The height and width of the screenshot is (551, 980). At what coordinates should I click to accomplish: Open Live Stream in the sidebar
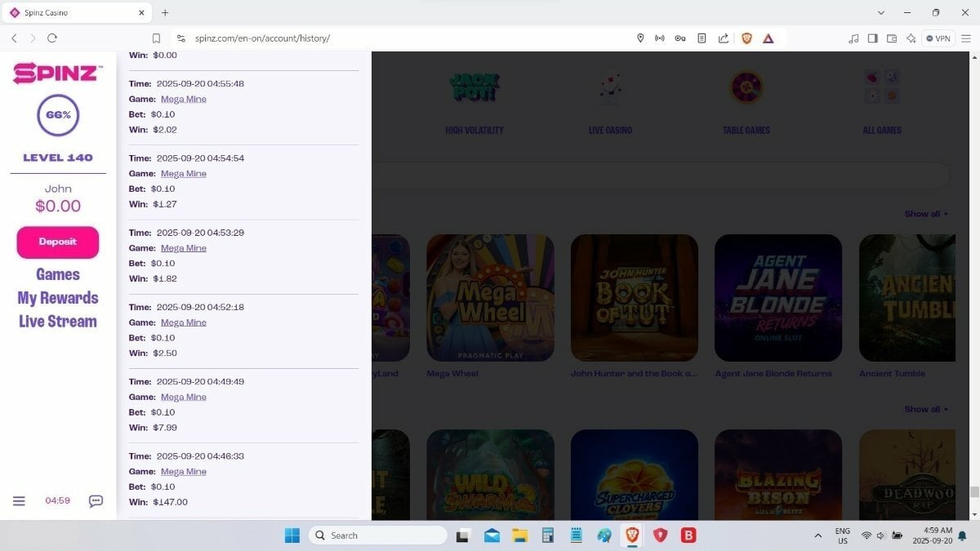(58, 322)
